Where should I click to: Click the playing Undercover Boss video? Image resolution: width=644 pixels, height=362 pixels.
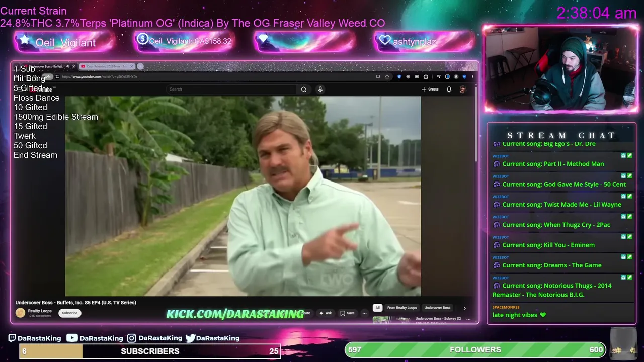point(243,196)
